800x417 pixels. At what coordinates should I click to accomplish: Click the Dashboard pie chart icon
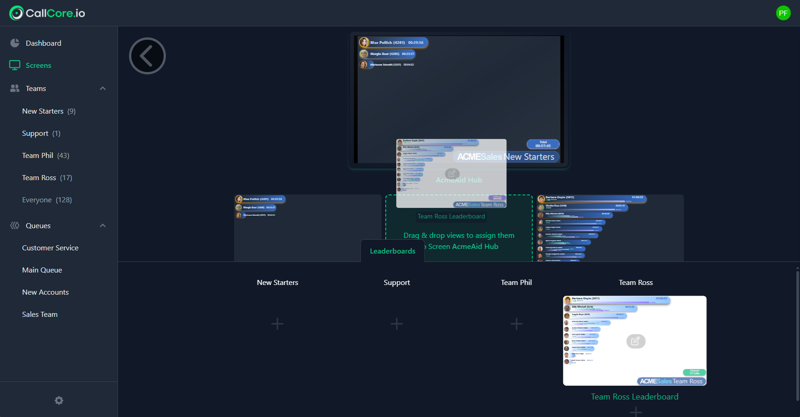[15, 43]
